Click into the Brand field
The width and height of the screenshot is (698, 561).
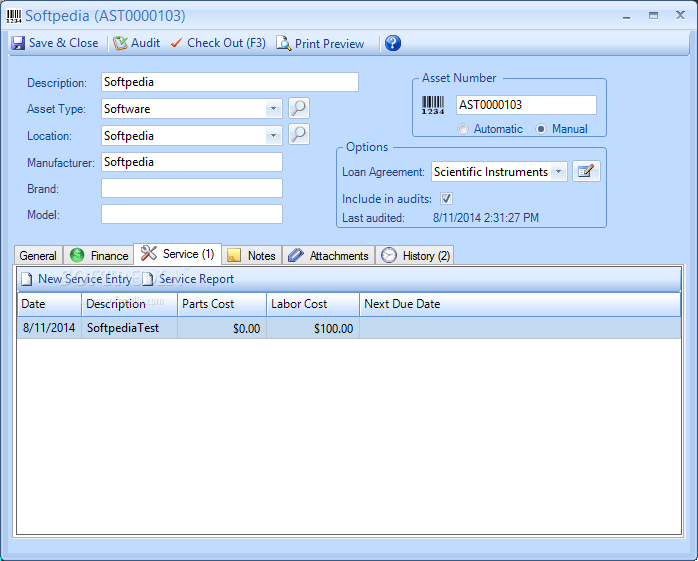pyautogui.click(x=192, y=188)
